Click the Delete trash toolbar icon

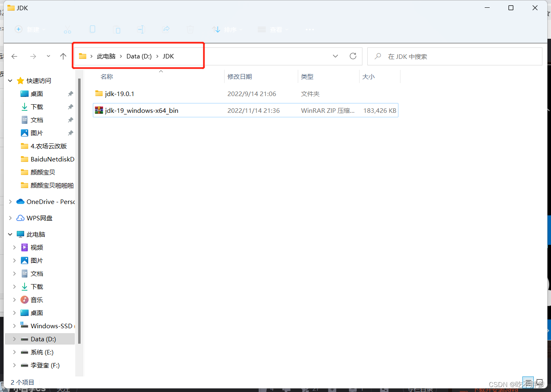[190, 29]
